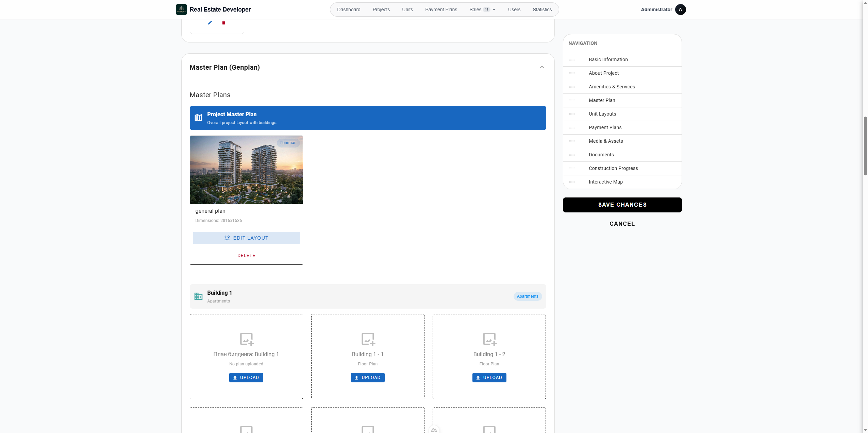Viewport: 868px width, 433px height.
Task: Click the Apartments badge on Building 1
Action: pyautogui.click(x=528, y=296)
